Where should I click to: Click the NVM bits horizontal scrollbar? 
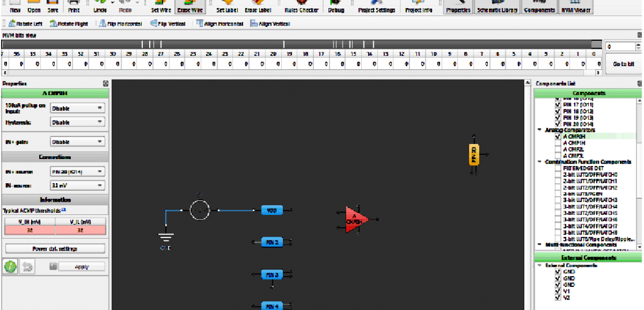pos(301,72)
